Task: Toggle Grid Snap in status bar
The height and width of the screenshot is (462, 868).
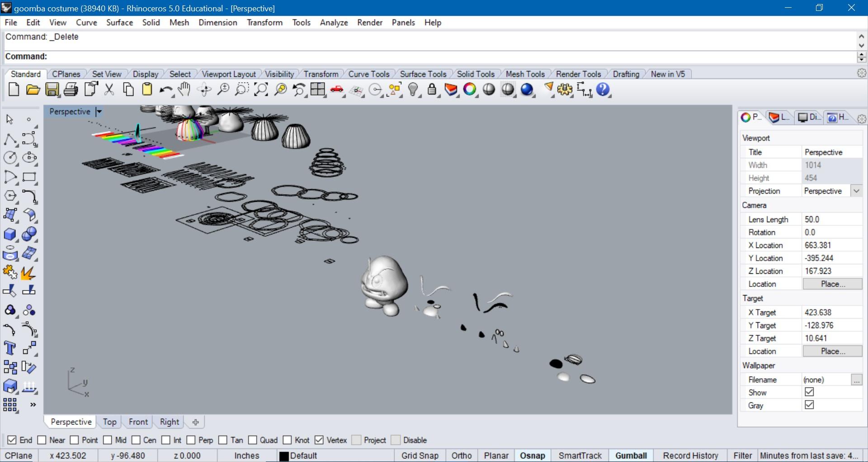Action: coord(420,456)
